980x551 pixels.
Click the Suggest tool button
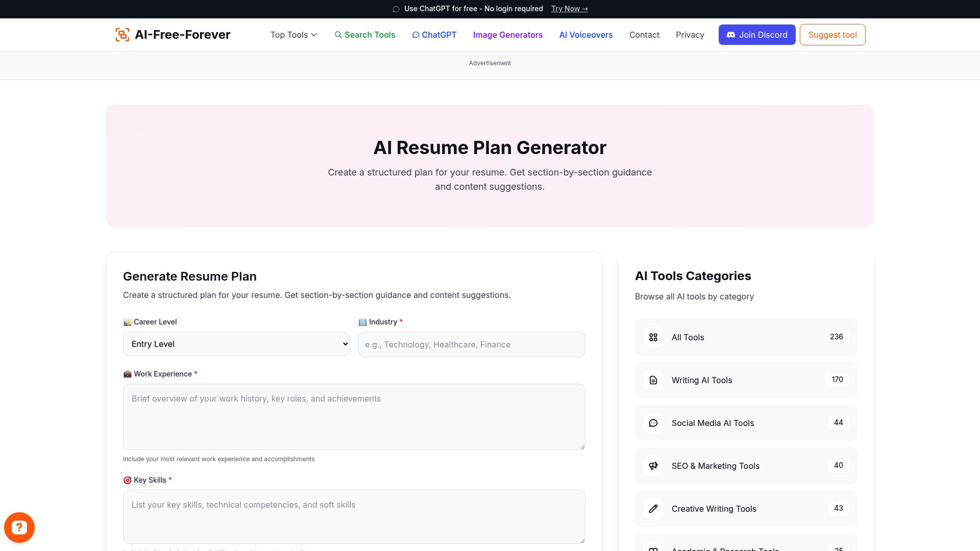pyautogui.click(x=832, y=35)
